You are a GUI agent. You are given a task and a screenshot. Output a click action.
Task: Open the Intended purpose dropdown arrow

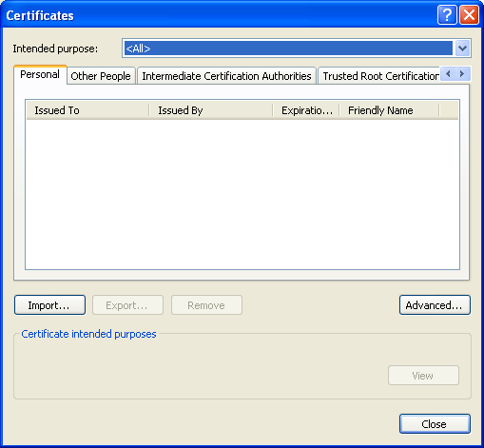tap(462, 49)
